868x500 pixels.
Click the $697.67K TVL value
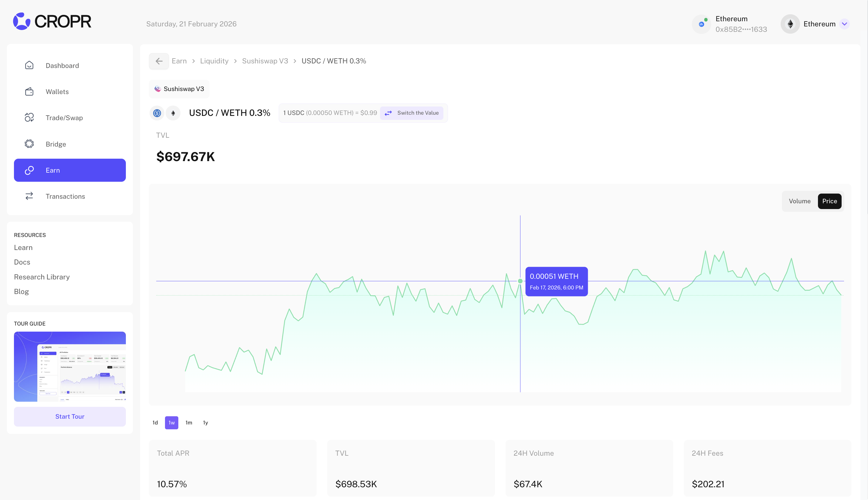click(x=186, y=157)
